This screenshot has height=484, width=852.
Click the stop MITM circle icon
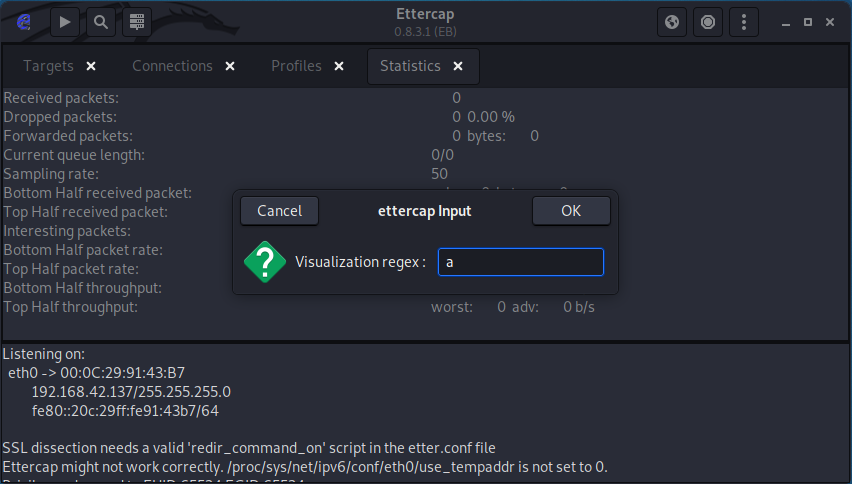tap(707, 22)
